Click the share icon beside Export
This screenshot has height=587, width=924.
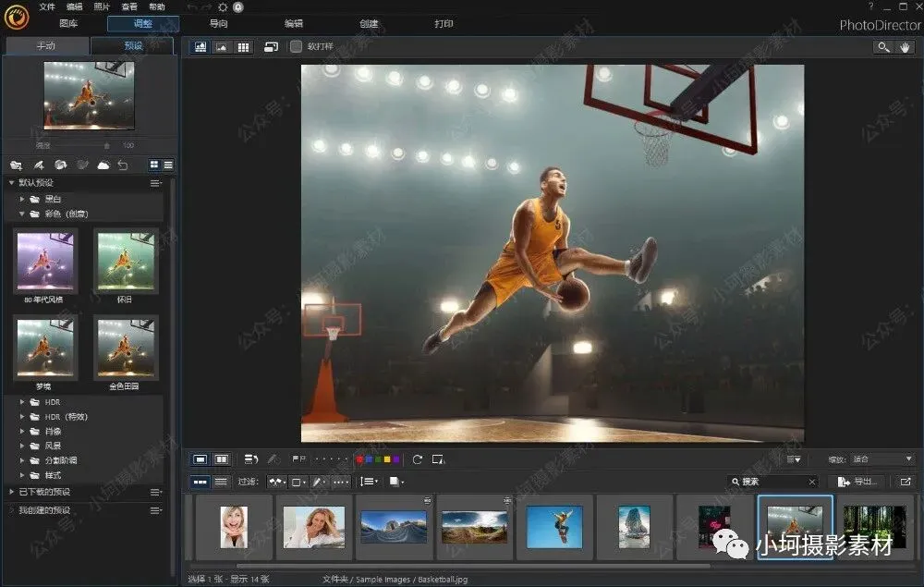[x=905, y=482]
